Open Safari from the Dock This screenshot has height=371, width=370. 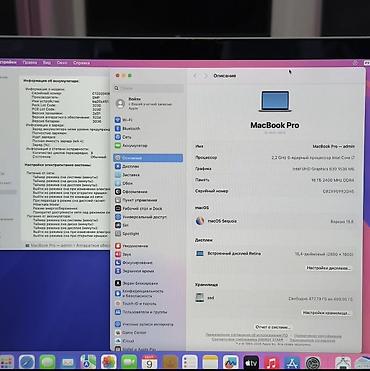27,362
